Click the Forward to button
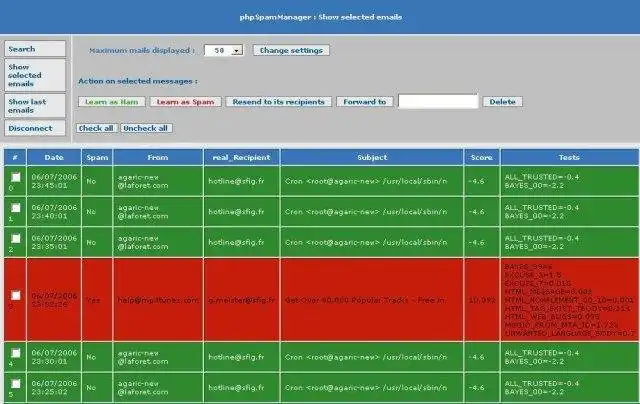Screen dimensions: 640x404 tap(364, 102)
